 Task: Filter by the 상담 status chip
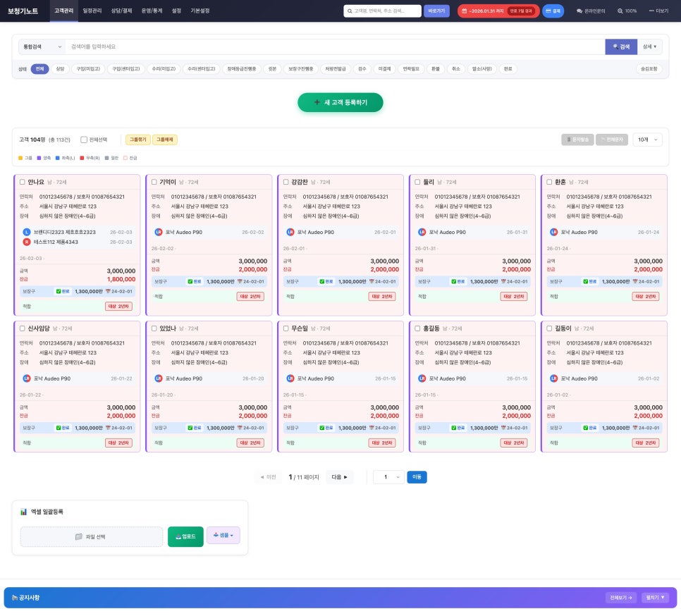click(60, 69)
